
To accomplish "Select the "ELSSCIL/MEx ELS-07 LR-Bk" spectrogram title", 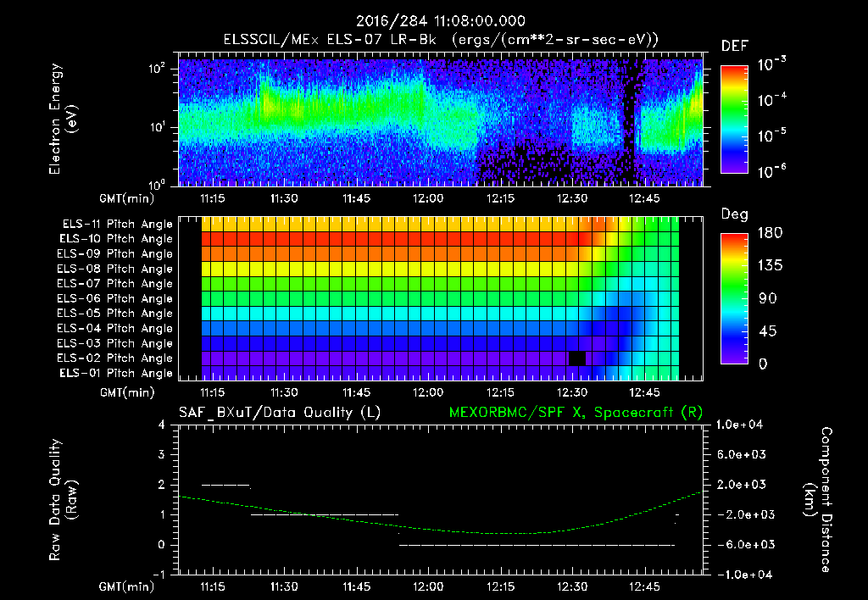I will click(330, 40).
